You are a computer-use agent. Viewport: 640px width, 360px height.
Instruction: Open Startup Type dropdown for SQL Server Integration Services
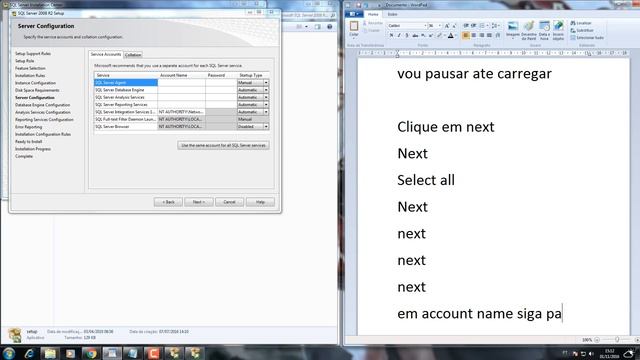tap(266, 112)
